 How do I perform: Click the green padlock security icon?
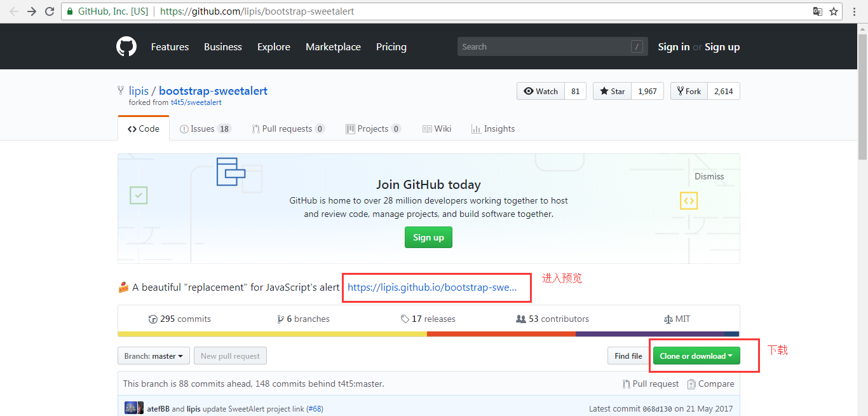click(70, 11)
